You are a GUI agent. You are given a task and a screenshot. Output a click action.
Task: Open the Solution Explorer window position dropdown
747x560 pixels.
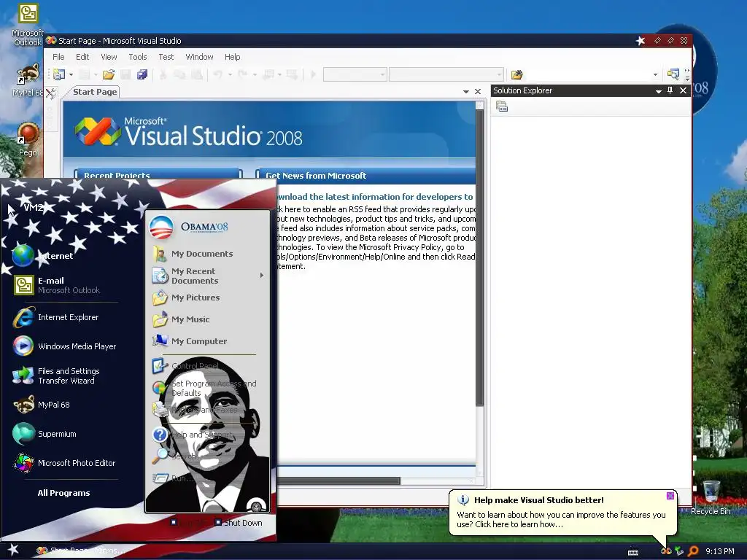click(659, 91)
